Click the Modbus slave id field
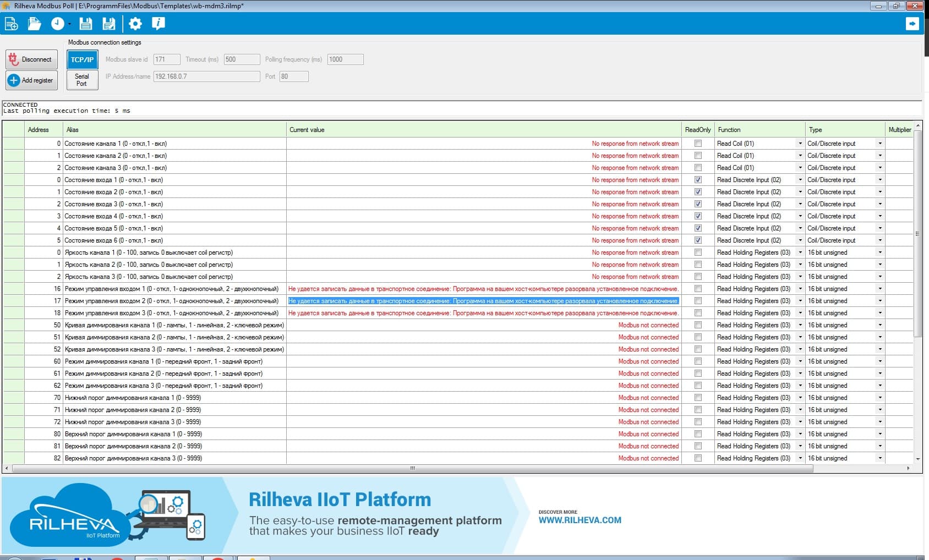 click(167, 59)
